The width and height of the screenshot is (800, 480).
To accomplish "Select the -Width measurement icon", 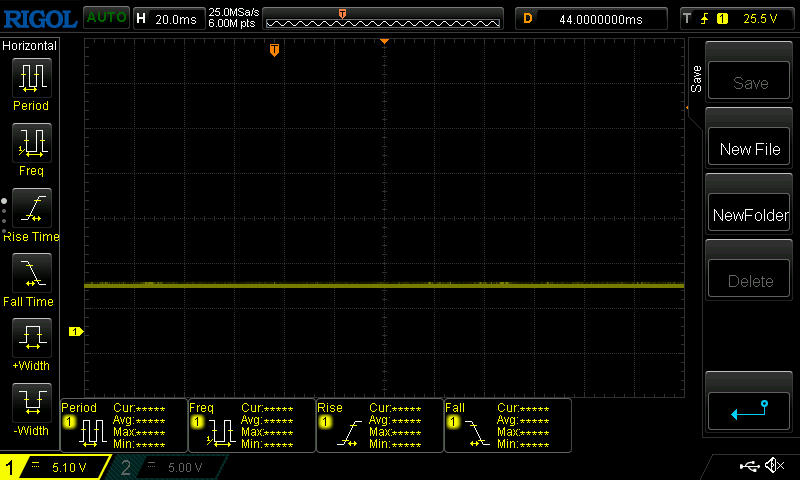I will [x=32, y=402].
